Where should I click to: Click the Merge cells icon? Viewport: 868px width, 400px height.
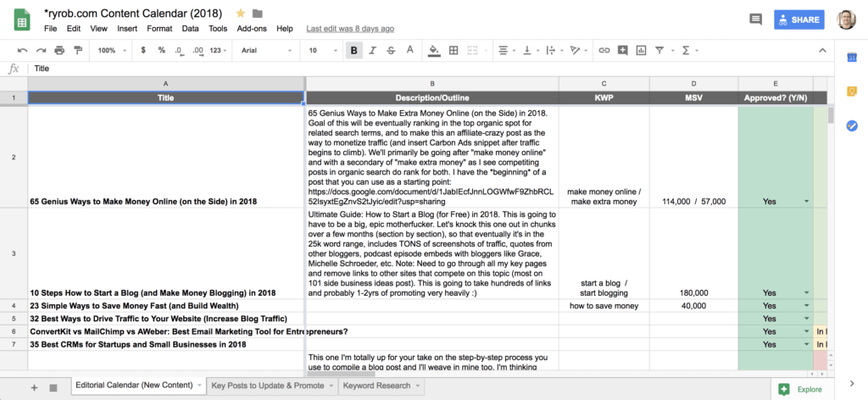point(472,50)
